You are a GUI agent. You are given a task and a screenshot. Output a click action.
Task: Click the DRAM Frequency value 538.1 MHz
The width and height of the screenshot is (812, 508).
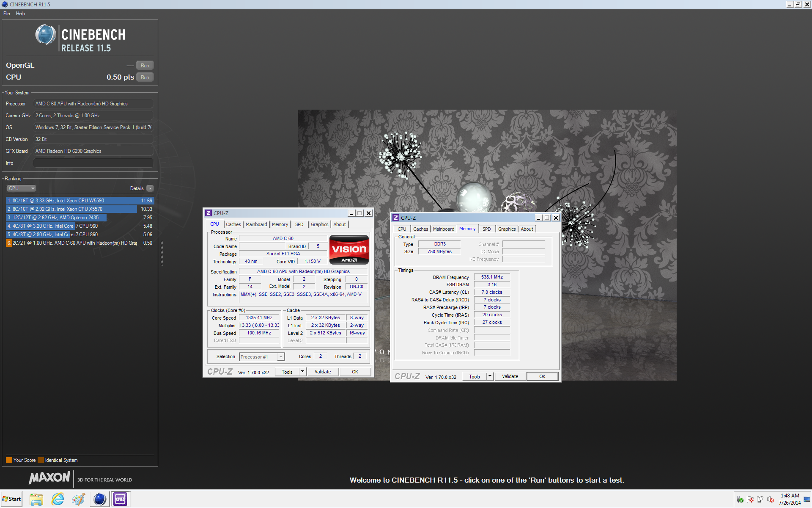tap(492, 277)
